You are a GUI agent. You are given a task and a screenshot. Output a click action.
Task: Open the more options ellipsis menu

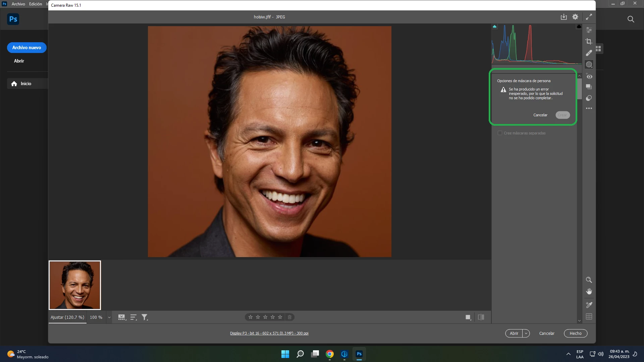589,109
